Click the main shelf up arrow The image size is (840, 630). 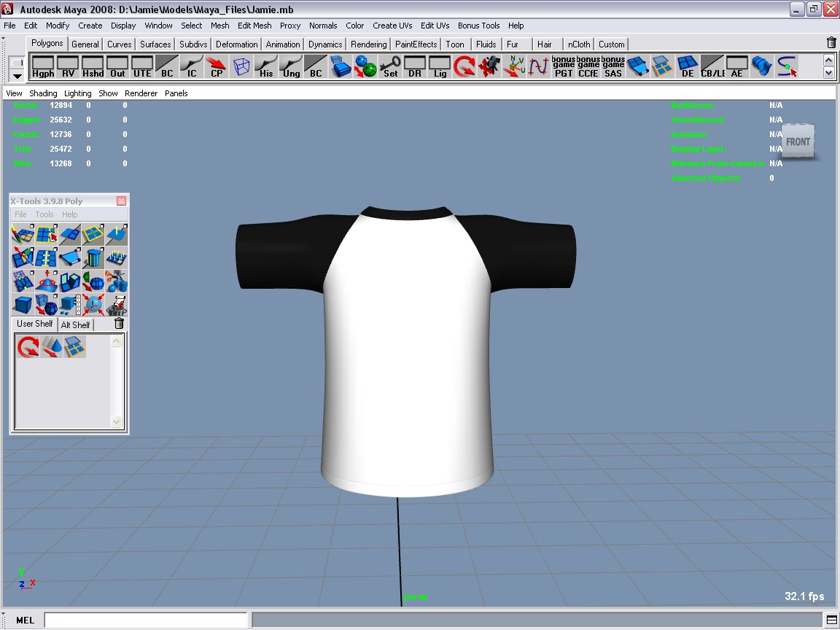tap(829, 61)
